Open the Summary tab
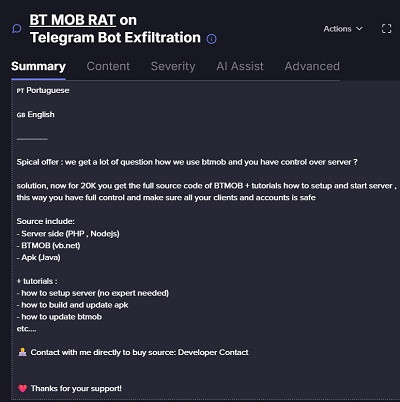Screen dimensions: 400x402 (x=38, y=66)
